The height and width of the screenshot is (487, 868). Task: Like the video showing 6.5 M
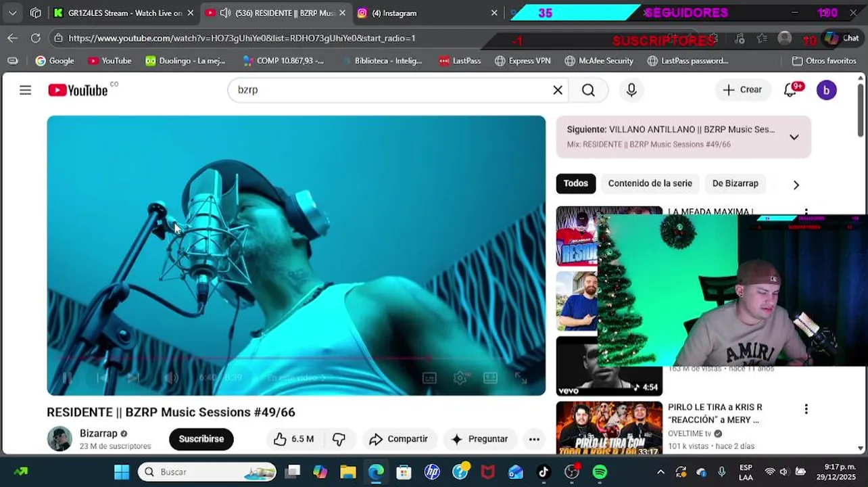(293, 439)
